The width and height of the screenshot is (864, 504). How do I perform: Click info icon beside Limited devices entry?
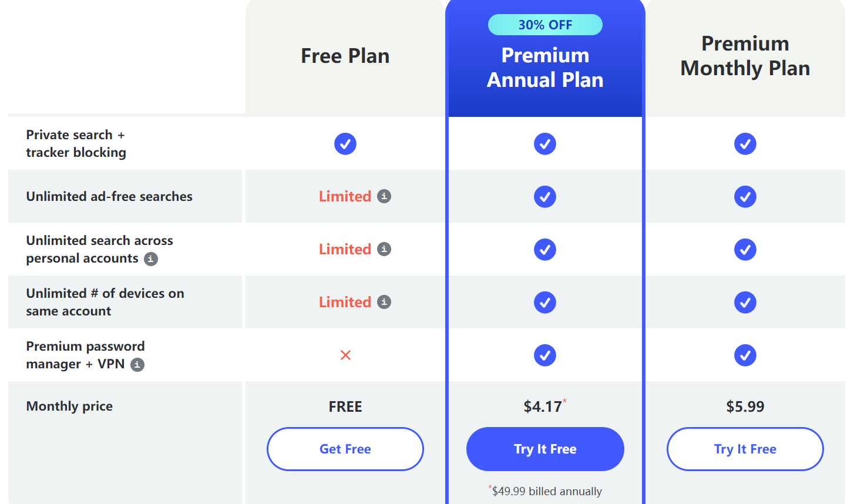[384, 302]
